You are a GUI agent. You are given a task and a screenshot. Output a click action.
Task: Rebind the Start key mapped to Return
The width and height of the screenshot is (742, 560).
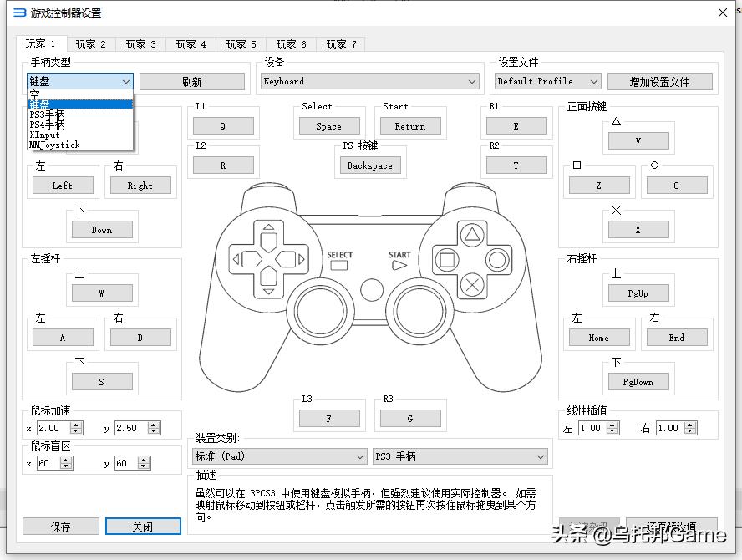(410, 126)
